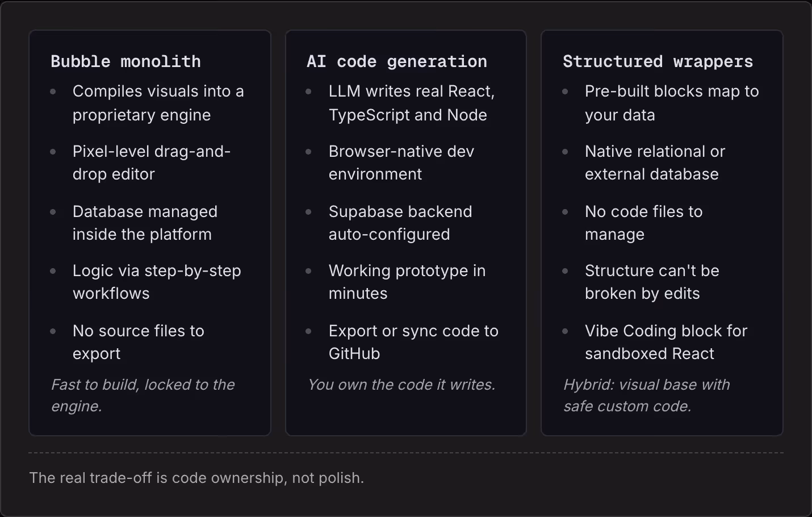Click "Export or sync code to GitHub" line
The height and width of the screenshot is (517, 812).
(x=413, y=342)
